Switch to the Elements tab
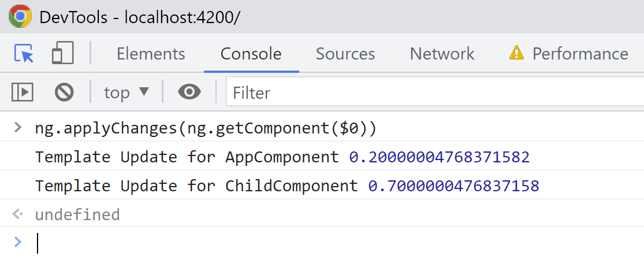Image resolution: width=644 pixels, height=267 pixels. click(x=151, y=54)
